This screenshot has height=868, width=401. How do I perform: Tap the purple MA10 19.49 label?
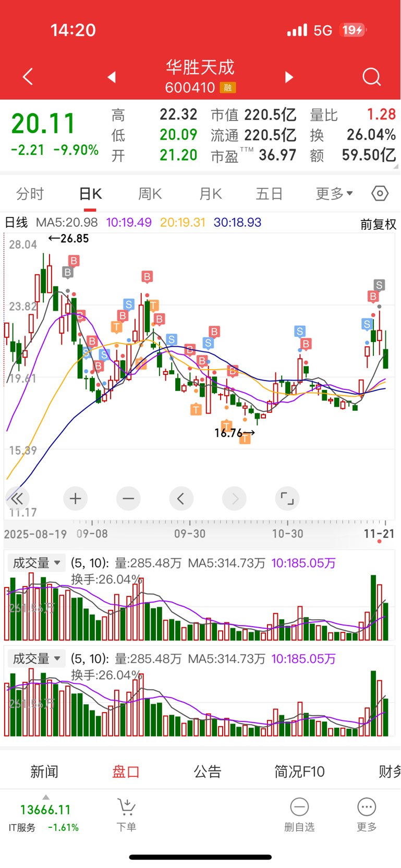click(x=129, y=223)
